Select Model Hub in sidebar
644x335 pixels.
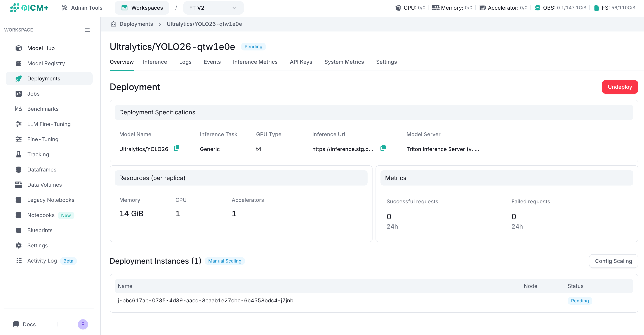point(49,48)
